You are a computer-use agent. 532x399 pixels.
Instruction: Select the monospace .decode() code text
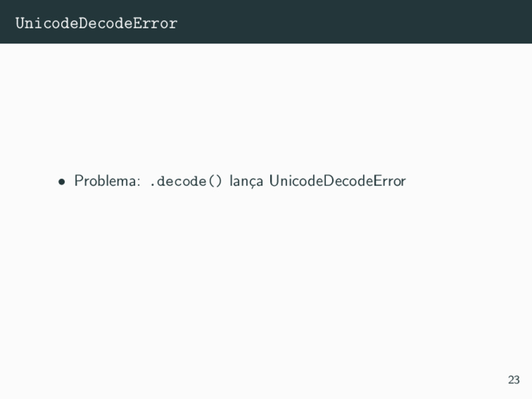186,181
